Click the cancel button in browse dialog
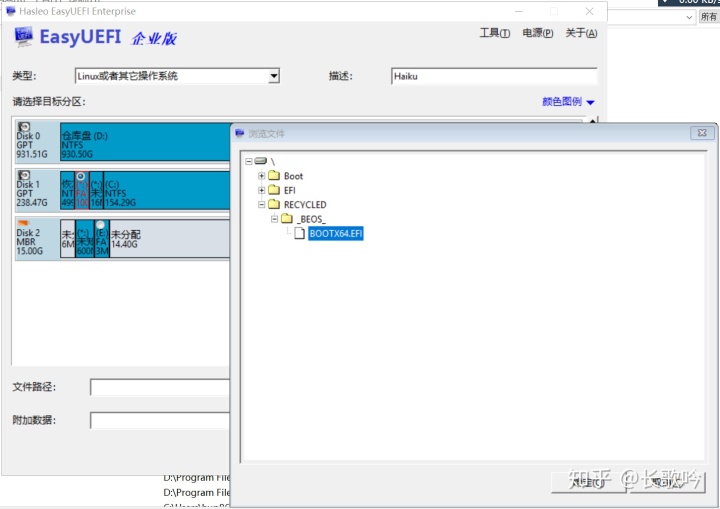The width and height of the screenshot is (720, 509). (667, 482)
